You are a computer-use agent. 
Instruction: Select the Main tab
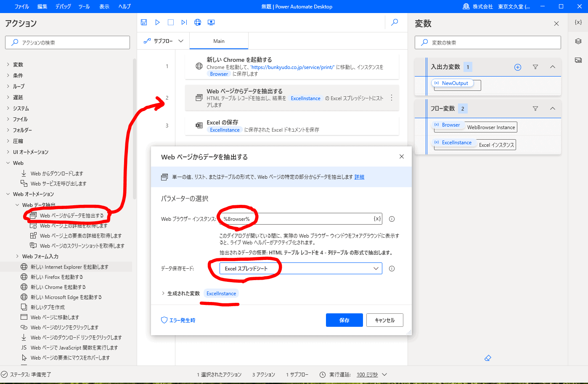[219, 41]
